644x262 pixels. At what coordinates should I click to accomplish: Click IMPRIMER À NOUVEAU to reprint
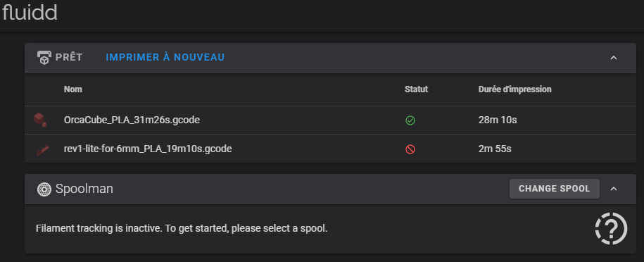tap(165, 57)
